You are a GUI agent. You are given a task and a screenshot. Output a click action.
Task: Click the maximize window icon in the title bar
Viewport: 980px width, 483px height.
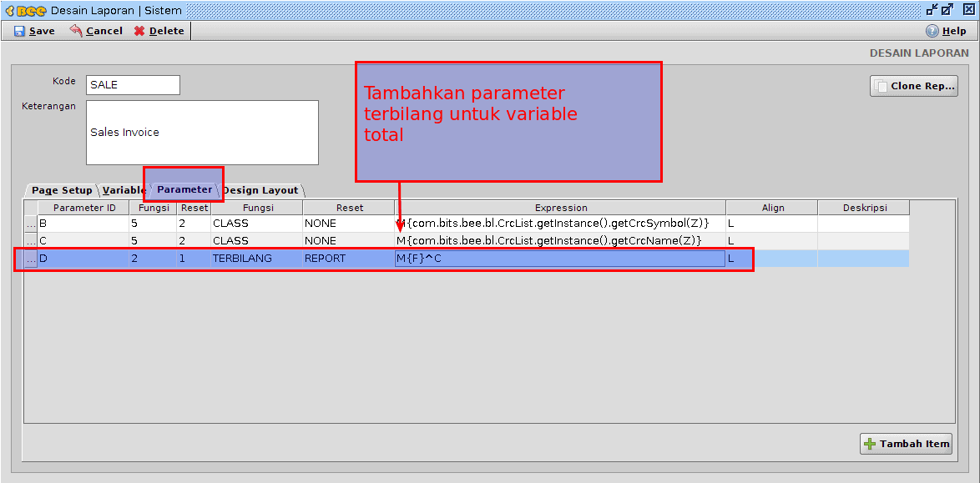(x=947, y=9)
